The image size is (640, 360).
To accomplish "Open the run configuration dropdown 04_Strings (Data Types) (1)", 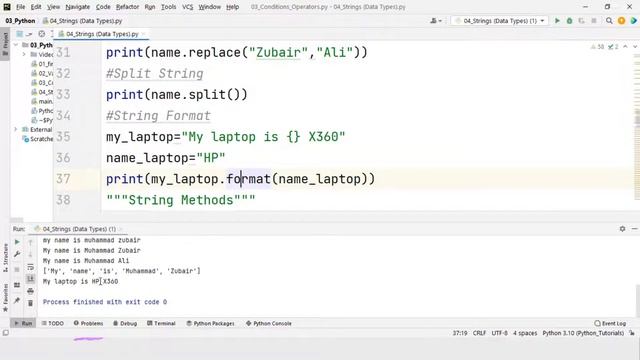I will pyautogui.click(x=499, y=20).
